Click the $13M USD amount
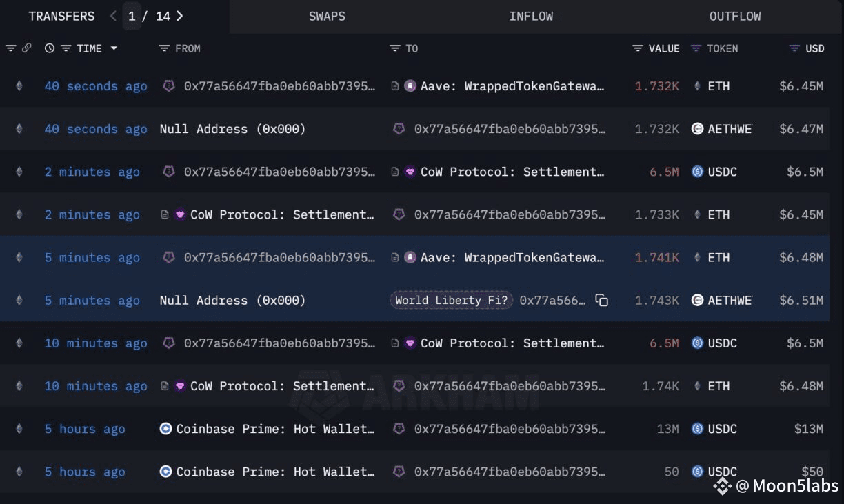 809,429
